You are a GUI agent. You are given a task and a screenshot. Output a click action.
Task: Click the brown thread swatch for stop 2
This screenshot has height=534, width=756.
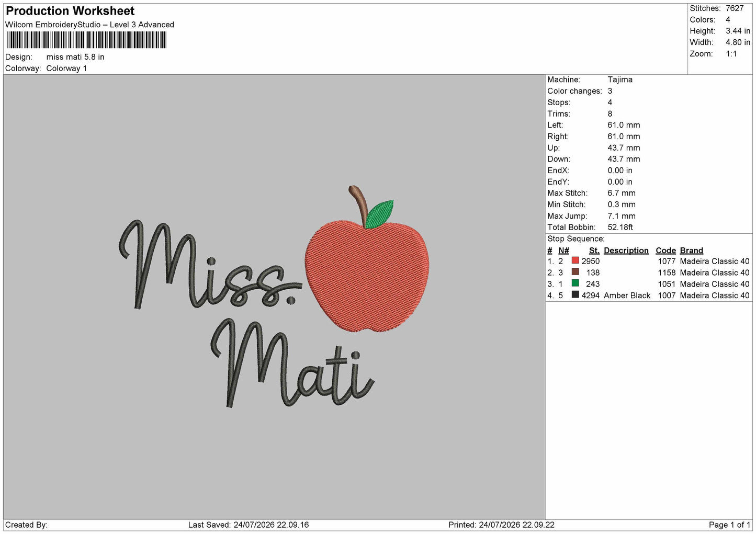575,272
